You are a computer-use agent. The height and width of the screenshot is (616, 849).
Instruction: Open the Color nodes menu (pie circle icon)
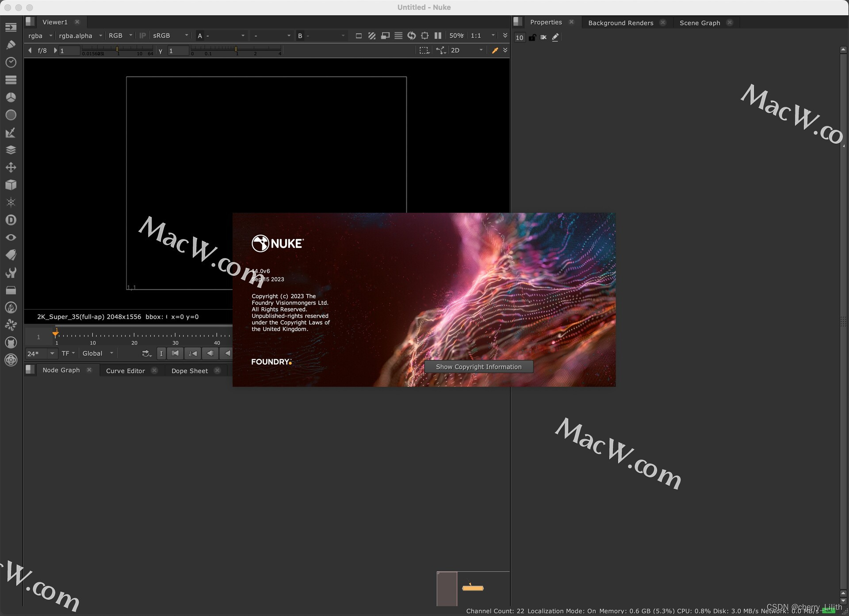(x=11, y=97)
